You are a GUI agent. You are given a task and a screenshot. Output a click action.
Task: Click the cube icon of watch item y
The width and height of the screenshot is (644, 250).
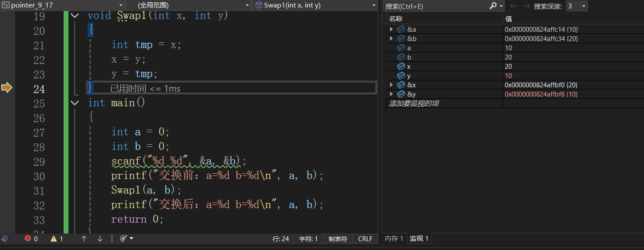[x=401, y=75]
